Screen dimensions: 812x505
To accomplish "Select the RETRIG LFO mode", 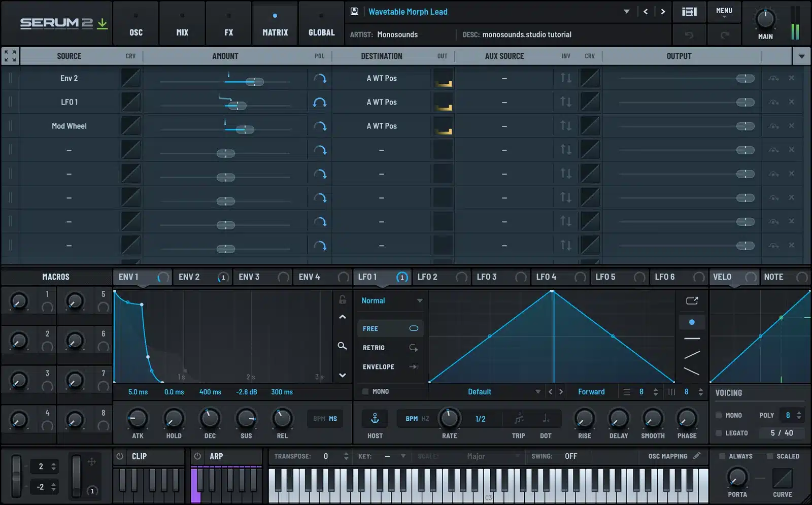I will (390, 348).
